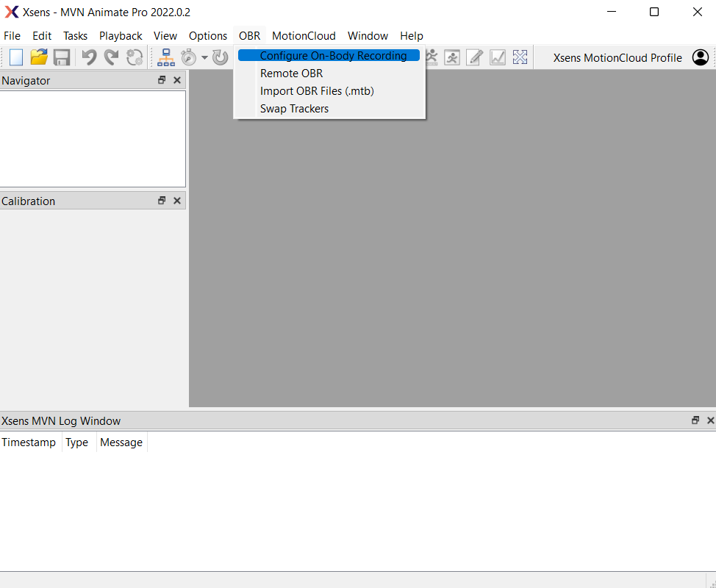
Task: Click the Redo arrow icon
Action: point(111,57)
